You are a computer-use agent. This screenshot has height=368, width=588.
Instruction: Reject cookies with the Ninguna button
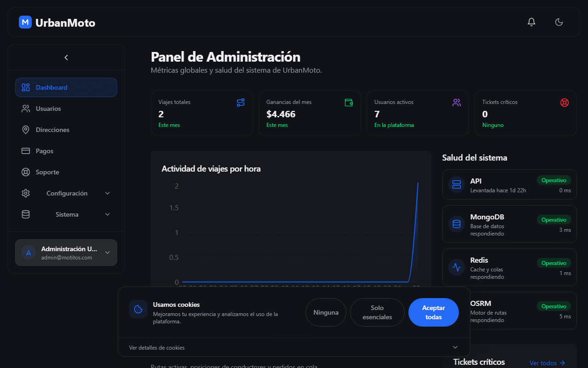click(x=326, y=312)
